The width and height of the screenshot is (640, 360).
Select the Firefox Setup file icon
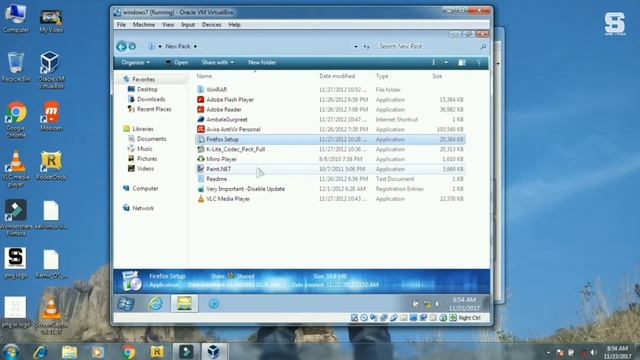click(x=200, y=139)
